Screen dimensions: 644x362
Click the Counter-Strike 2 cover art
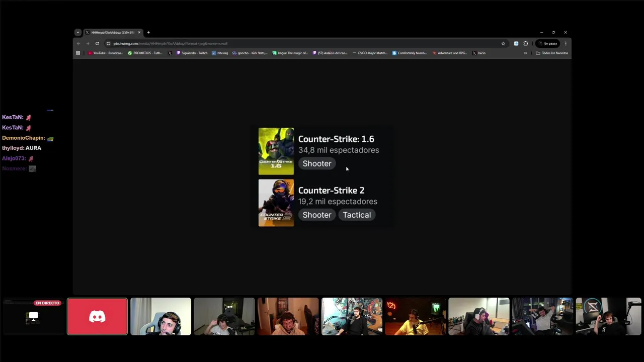coord(276,203)
